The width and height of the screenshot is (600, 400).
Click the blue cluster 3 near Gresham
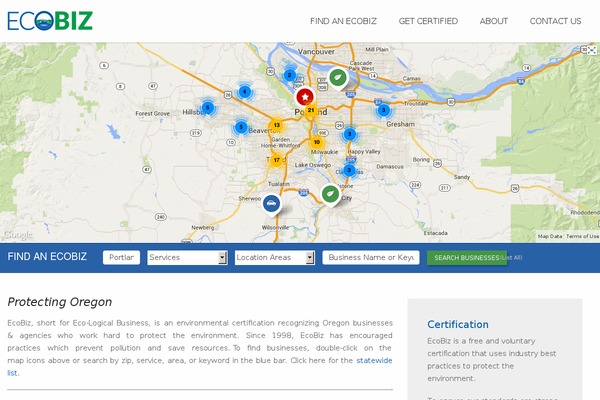(383, 110)
